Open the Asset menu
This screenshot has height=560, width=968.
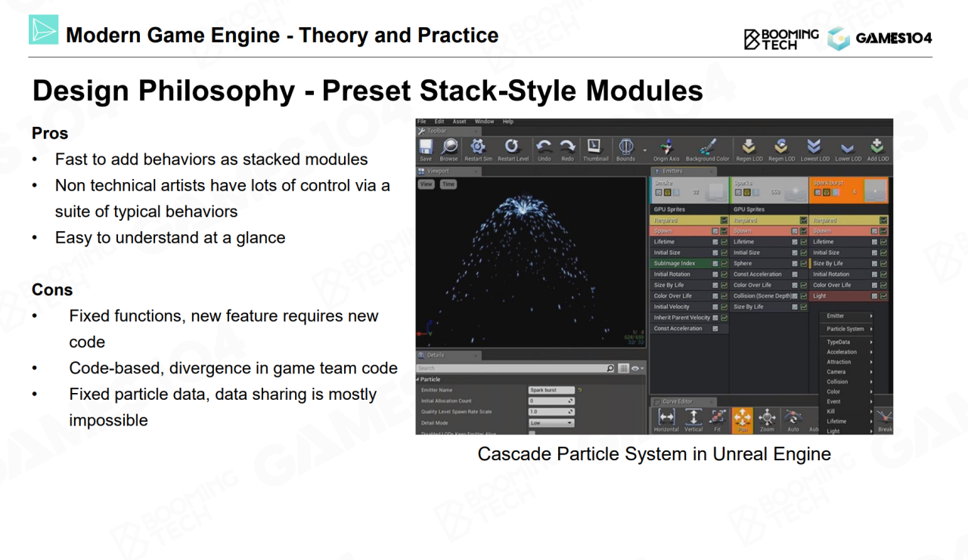pos(459,122)
